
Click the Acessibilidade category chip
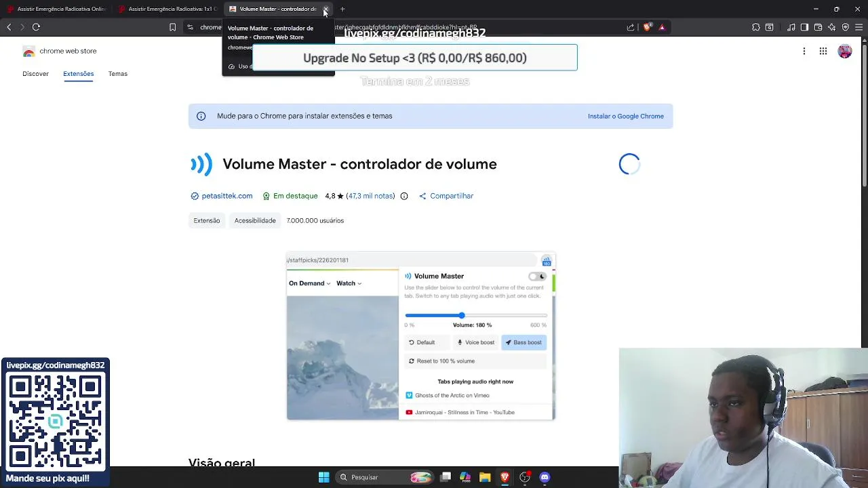click(255, 220)
